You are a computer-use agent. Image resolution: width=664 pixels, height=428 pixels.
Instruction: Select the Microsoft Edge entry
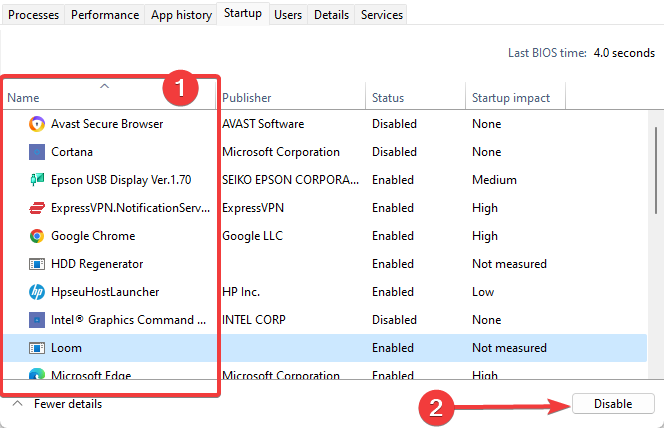91,374
